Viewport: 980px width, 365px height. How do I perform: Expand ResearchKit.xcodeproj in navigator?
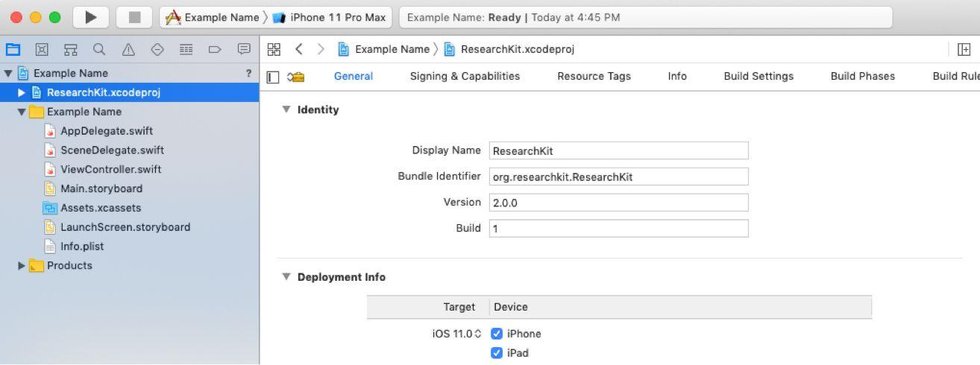pos(22,92)
